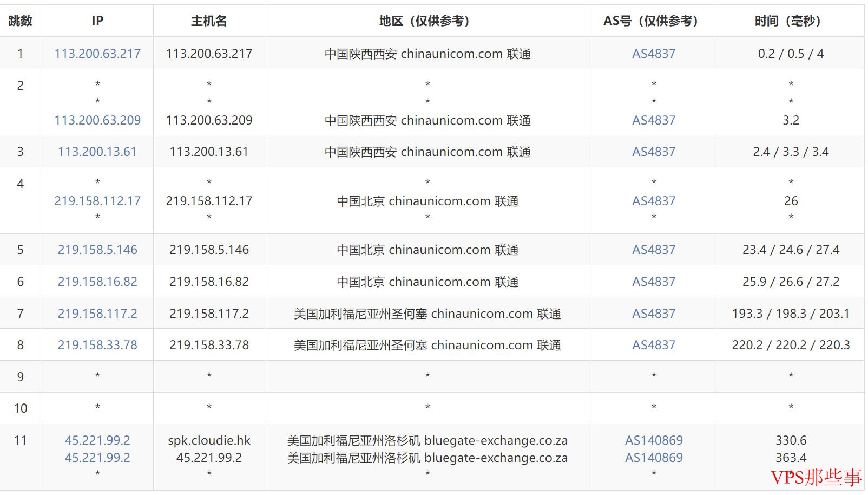
Task: Select hostname cell 219.158.117.2
Action: pos(209,314)
